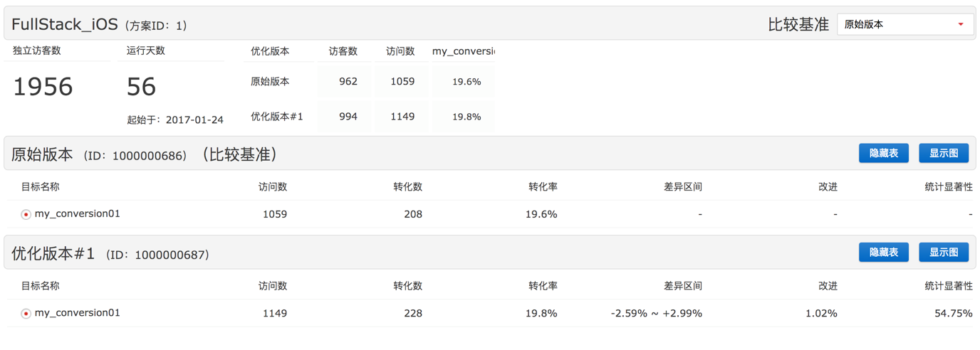Viewport: 980px width, 350px height.
Task: Click the truncated my_conversion column header
Action: pyautogui.click(x=463, y=51)
